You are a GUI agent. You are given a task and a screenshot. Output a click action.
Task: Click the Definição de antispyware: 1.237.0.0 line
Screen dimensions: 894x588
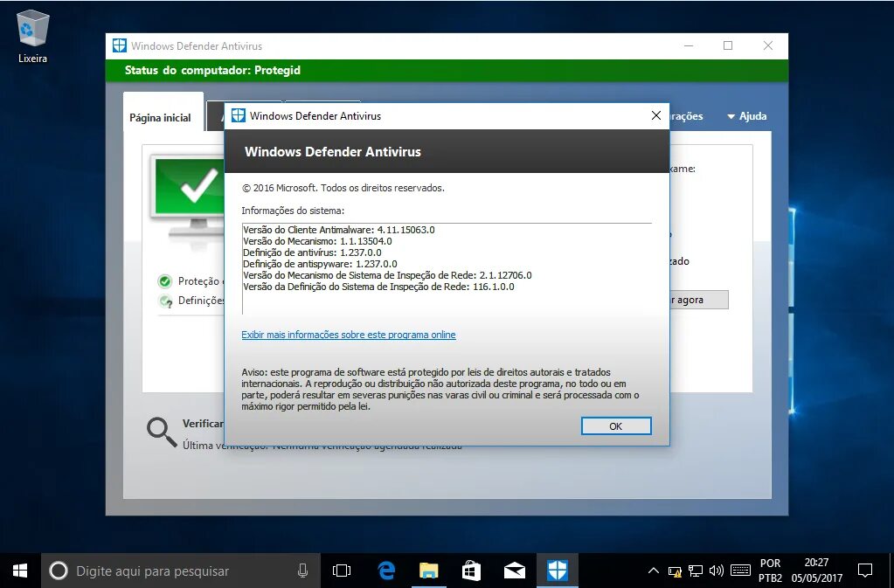pyautogui.click(x=320, y=264)
